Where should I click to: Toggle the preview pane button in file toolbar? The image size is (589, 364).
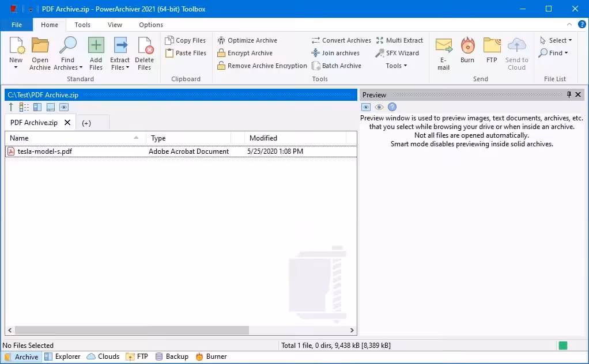click(x=63, y=107)
